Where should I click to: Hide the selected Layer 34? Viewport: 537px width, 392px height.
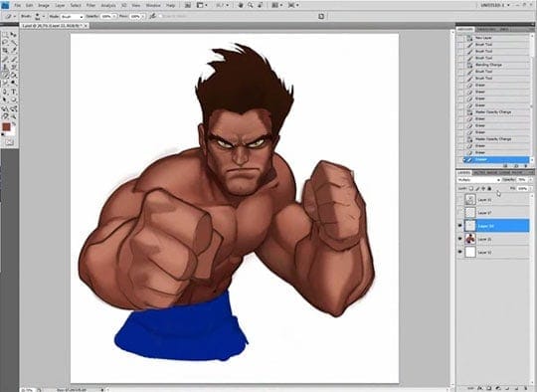(460, 226)
